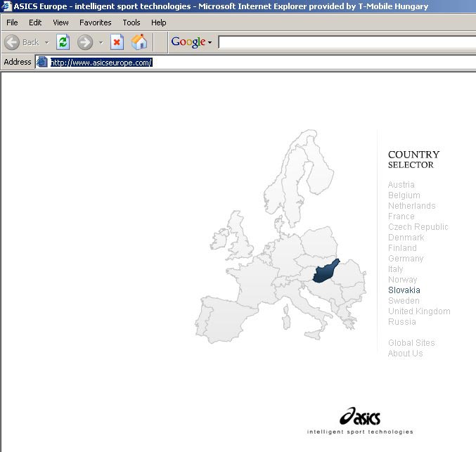The width and height of the screenshot is (476, 452).
Task: Choose Russia from the country list
Action: [x=402, y=322]
